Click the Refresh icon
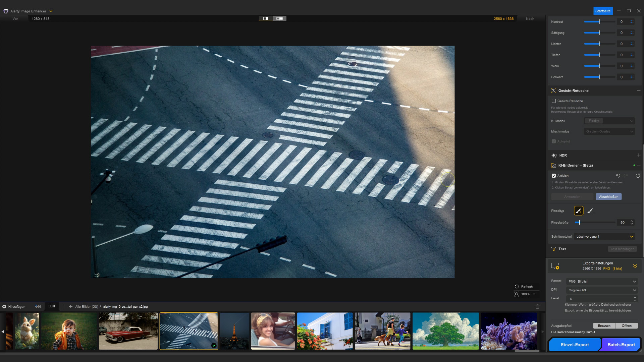Image resolution: width=644 pixels, height=362 pixels. (x=517, y=287)
